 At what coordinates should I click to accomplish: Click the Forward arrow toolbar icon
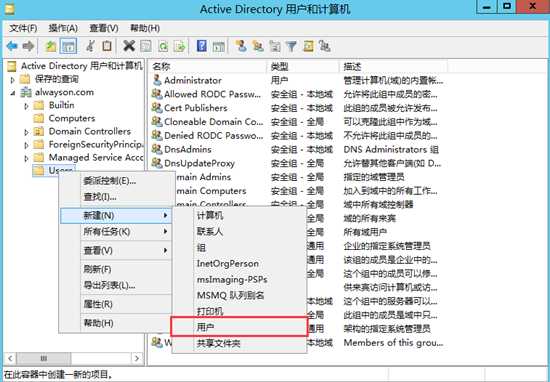(28, 46)
